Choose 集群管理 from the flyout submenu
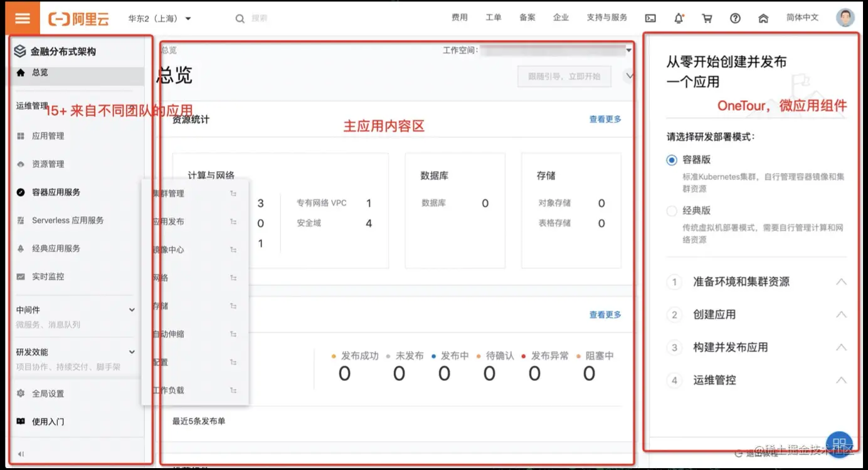This screenshot has height=470, width=868. click(x=168, y=194)
